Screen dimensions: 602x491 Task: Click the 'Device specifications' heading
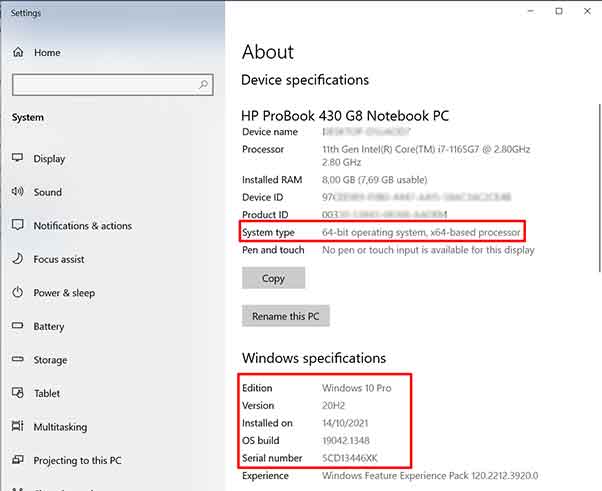pyautogui.click(x=305, y=80)
